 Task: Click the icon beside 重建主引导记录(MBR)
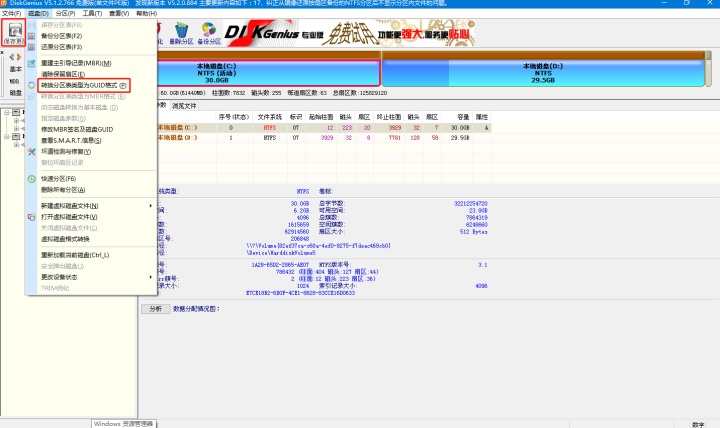(x=31, y=63)
